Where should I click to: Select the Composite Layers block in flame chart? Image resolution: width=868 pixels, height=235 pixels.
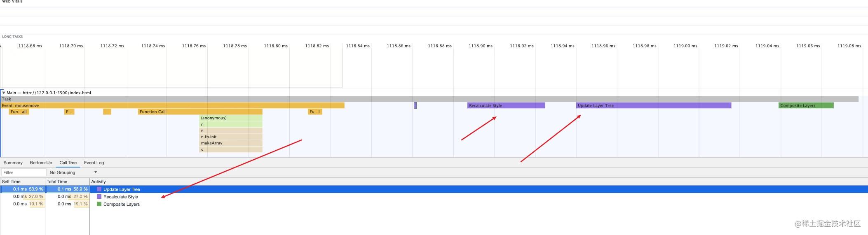(x=806, y=106)
